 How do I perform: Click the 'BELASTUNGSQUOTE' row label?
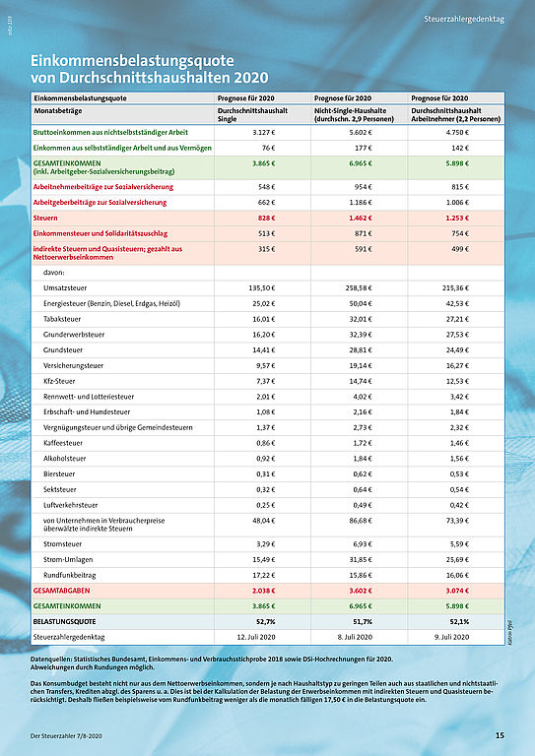click(65, 621)
